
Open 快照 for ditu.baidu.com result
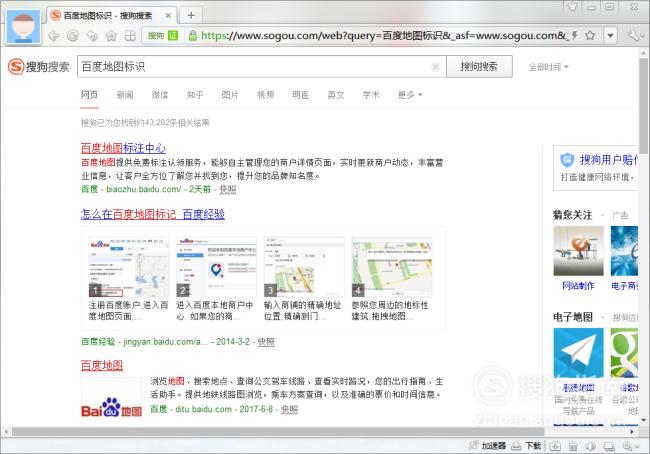point(289,410)
